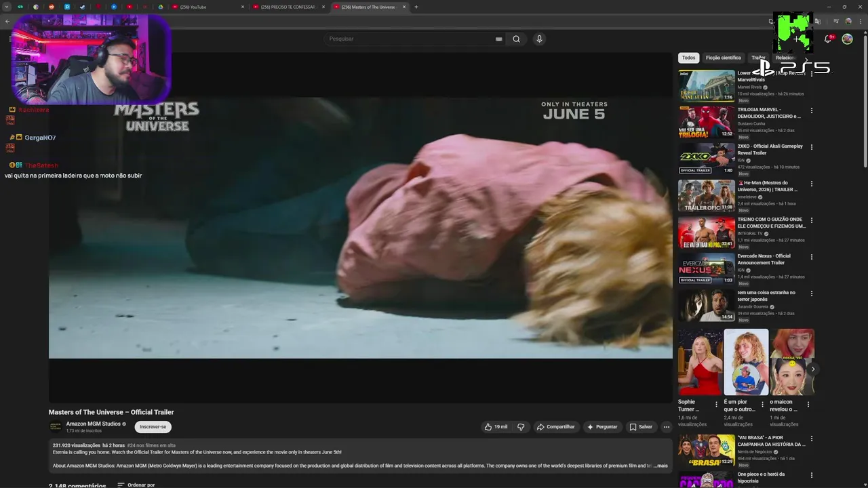Open Evercade Nexus announcement thumbnail
This screenshot has width=868, height=488.
tap(707, 268)
